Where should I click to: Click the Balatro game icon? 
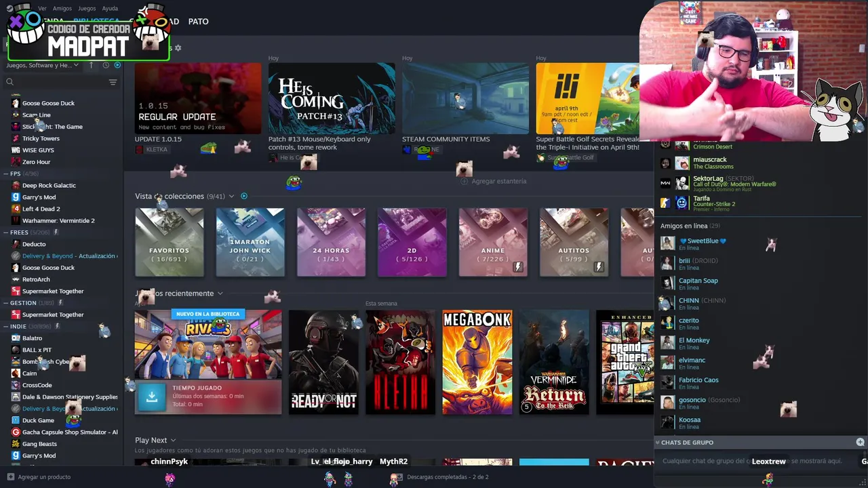point(16,338)
